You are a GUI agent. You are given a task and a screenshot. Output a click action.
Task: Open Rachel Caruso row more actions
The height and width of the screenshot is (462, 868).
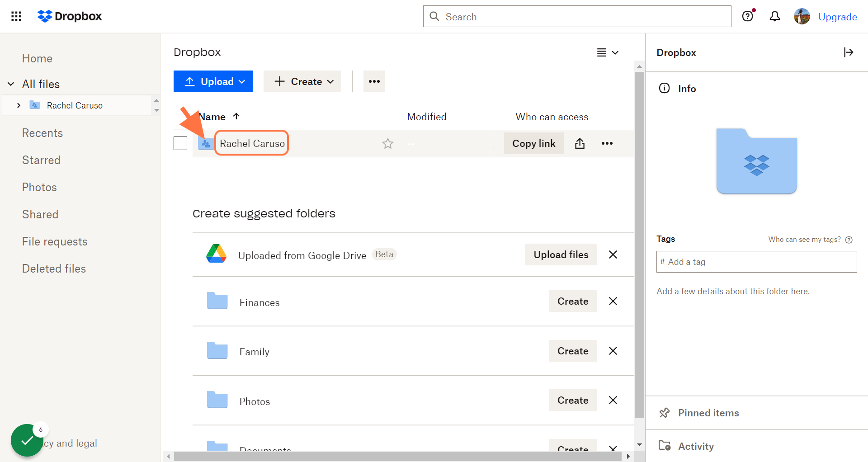point(607,143)
